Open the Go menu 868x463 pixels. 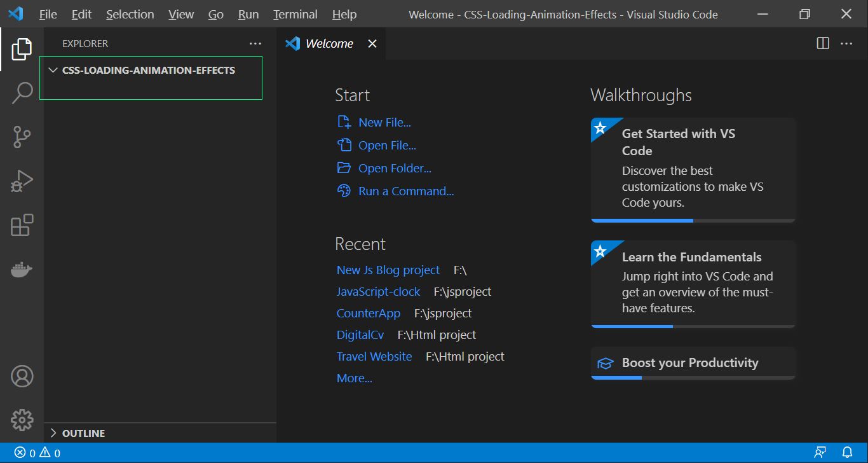tap(216, 14)
